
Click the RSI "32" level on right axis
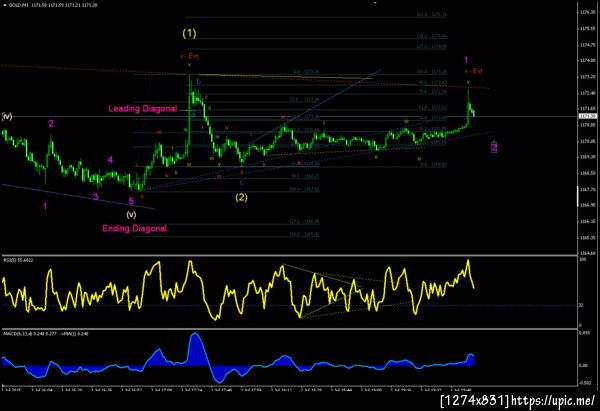[581, 305]
